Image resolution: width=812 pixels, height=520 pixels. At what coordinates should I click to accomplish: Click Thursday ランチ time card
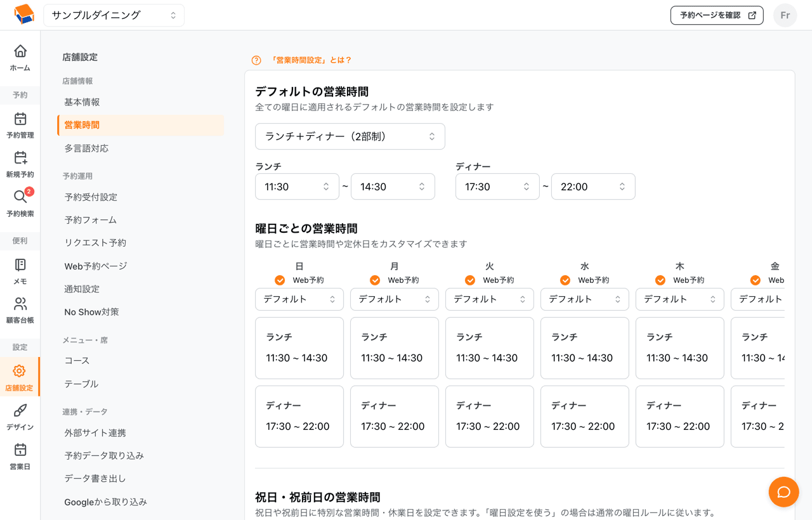pyautogui.click(x=680, y=348)
